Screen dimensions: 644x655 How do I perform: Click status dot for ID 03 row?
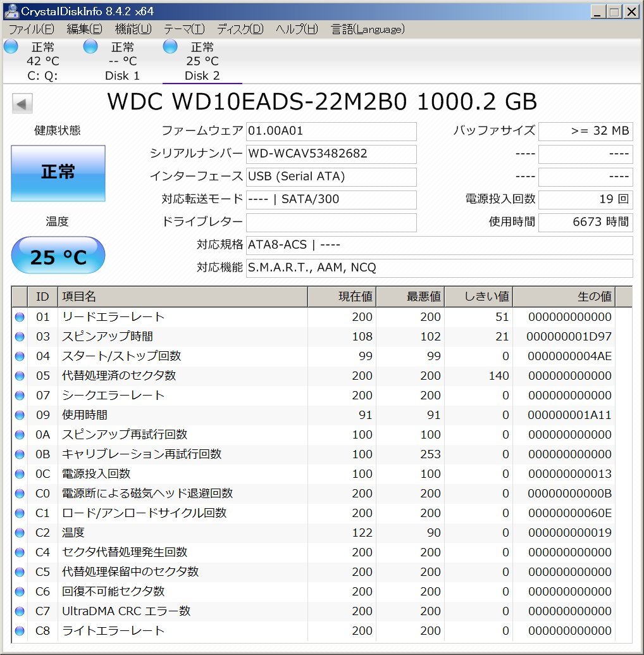point(20,337)
